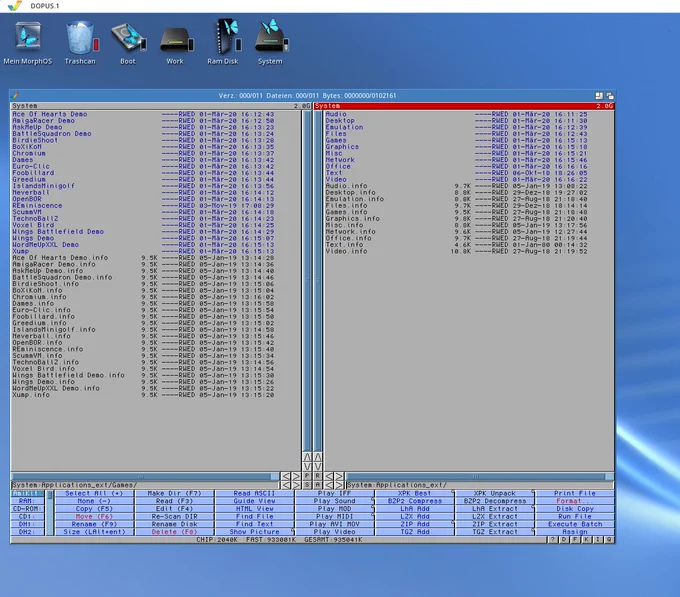Select 'Ace Of Hearts Demo' directory in left pane
Image resolution: width=680 pixels, height=597 pixels.
click(x=143, y=114)
